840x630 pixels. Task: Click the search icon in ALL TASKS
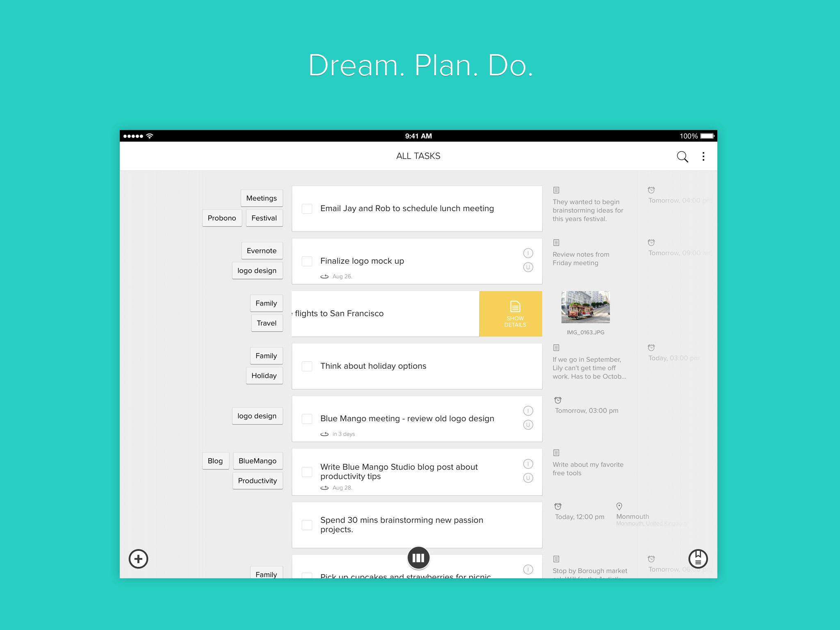(682, 155)
